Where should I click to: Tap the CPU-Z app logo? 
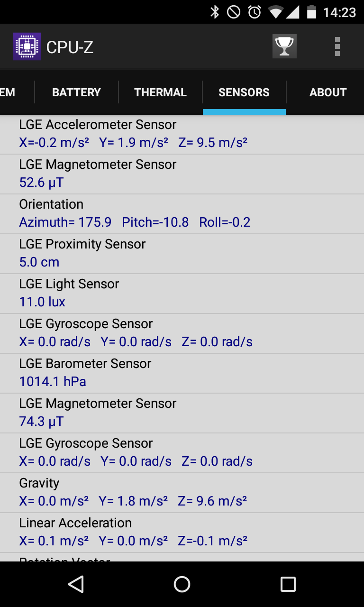point(27,46)
